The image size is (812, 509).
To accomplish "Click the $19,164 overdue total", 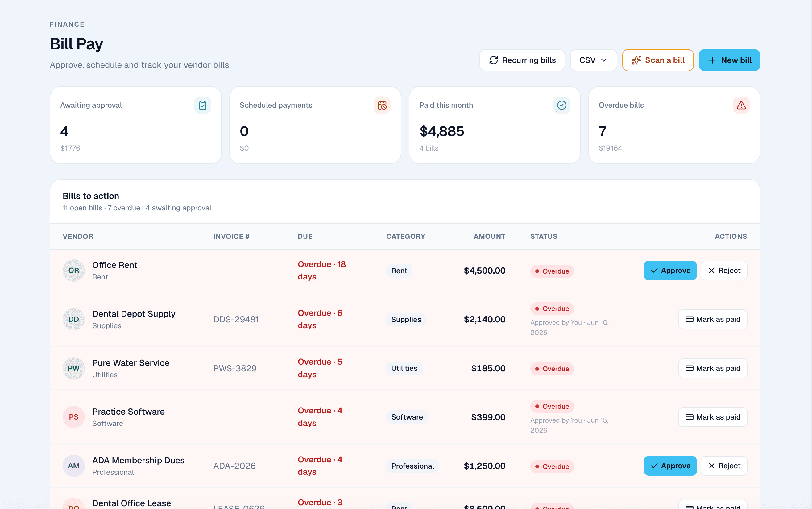I will click(x=610, y=148).
